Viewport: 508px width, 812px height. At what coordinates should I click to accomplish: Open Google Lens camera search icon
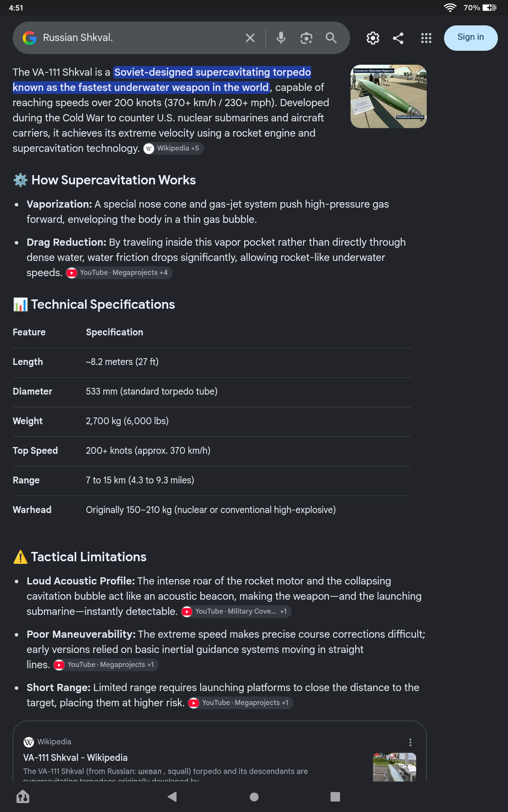[306, 38]
